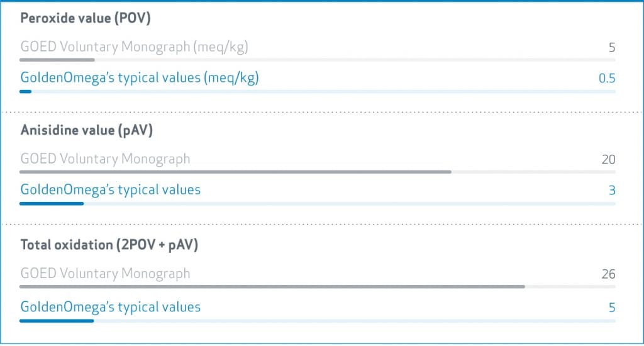The width and height of the screenshot is (644, 346).
Task: Click the gray GOED total oxidation bar
Action: [272, 286]
